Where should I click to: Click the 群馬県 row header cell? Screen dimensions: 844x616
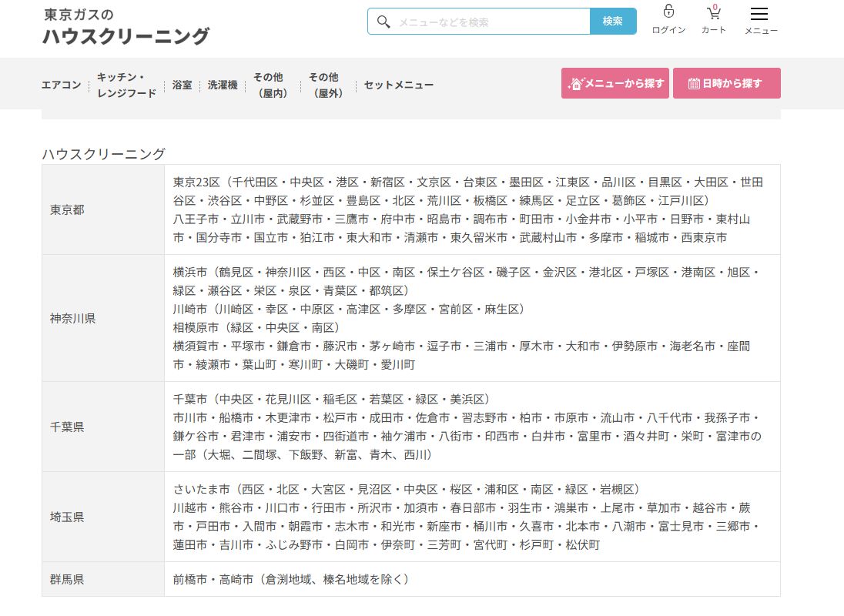point(103,579)
